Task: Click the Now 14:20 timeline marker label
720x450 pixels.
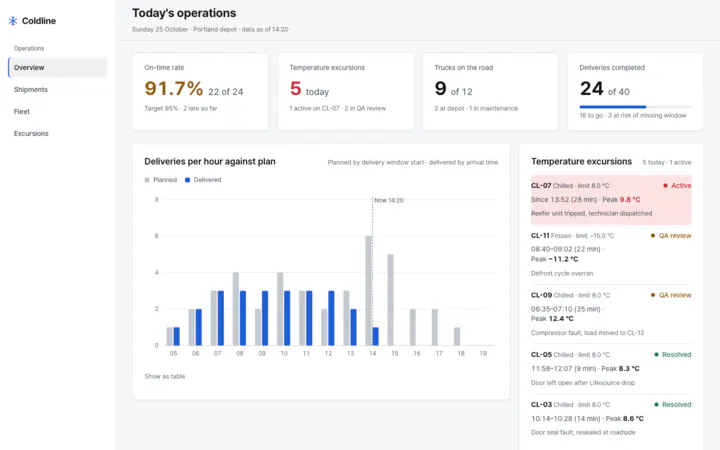Action: pos(388,200)
